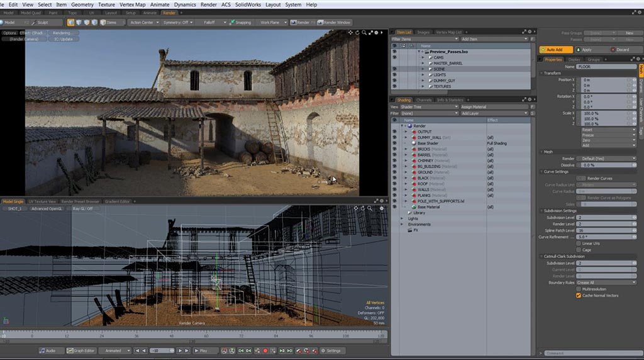Enable Linear UVs checkbox

point(579,244)
